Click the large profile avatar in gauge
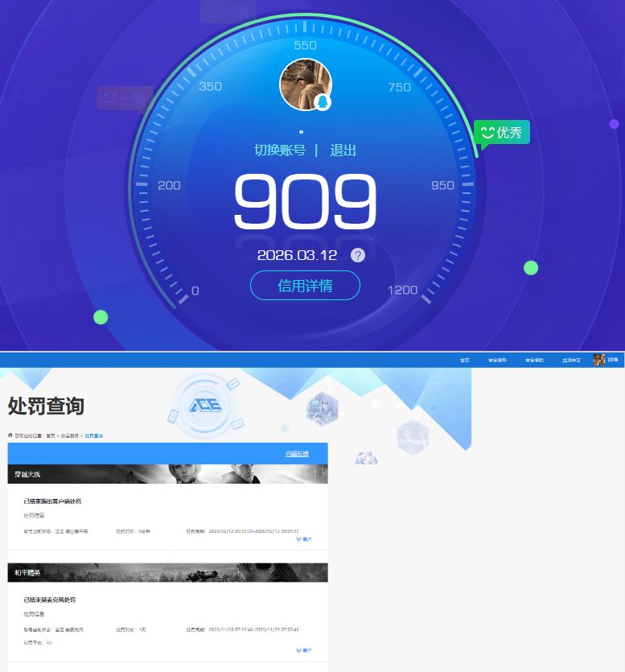This screenshot has width=625, height=672. click(305, 84)
